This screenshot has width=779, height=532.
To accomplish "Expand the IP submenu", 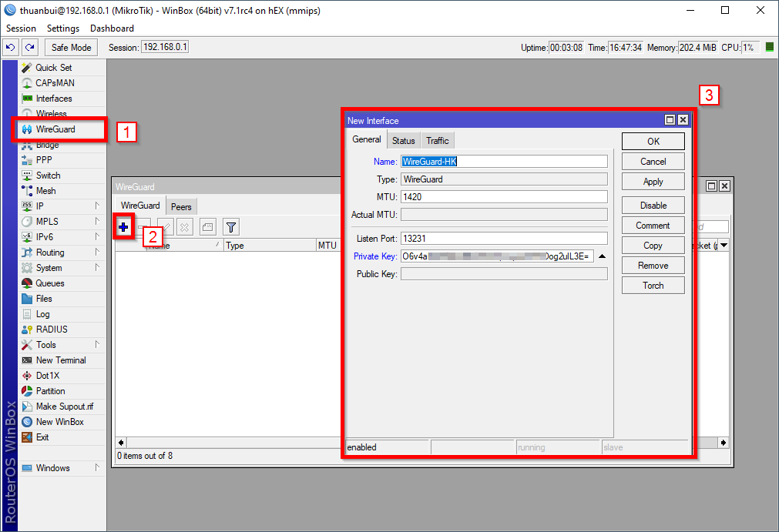I will 97,206.
